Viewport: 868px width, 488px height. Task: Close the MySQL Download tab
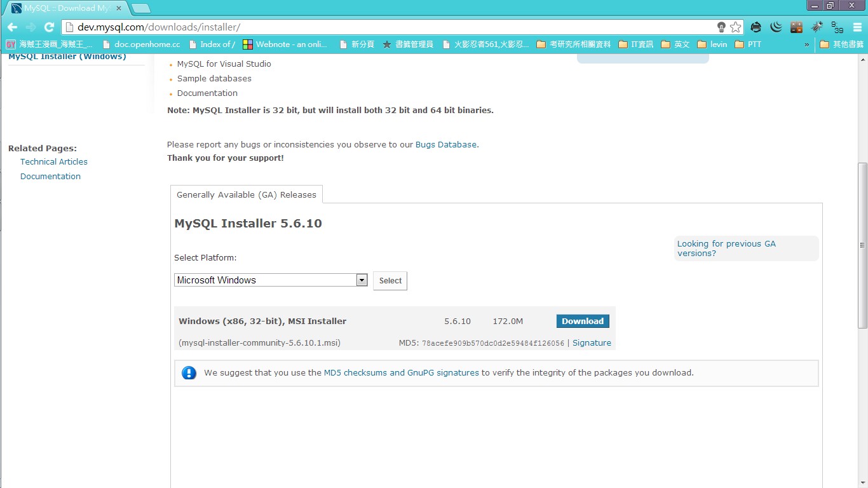[x=118, y=8]
